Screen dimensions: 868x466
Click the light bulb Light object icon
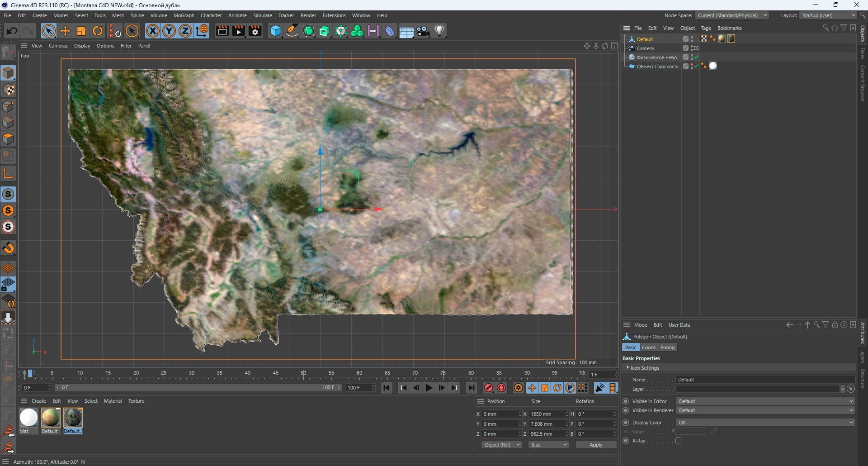point(439,31)
